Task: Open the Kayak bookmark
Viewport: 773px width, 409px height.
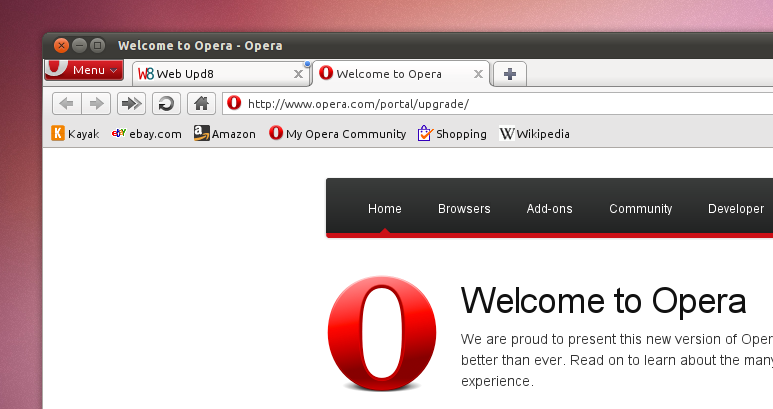Action: 75,134
